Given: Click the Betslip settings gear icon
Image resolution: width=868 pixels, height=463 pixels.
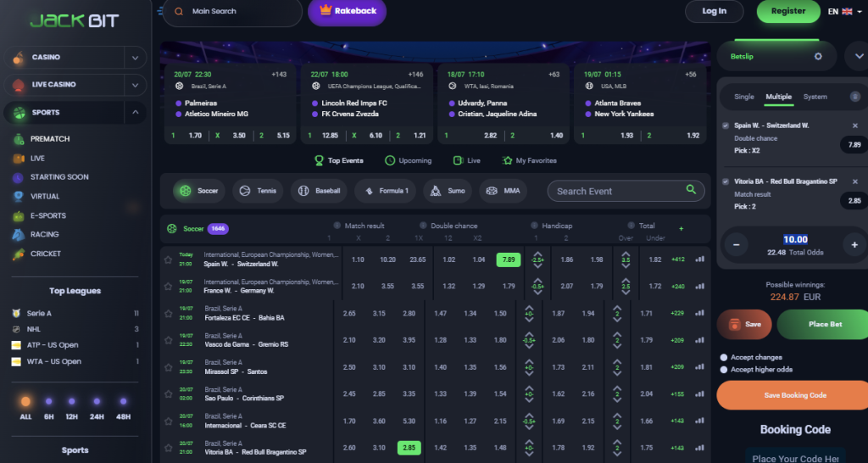Looking at the screenshot, I should [818, 57].
